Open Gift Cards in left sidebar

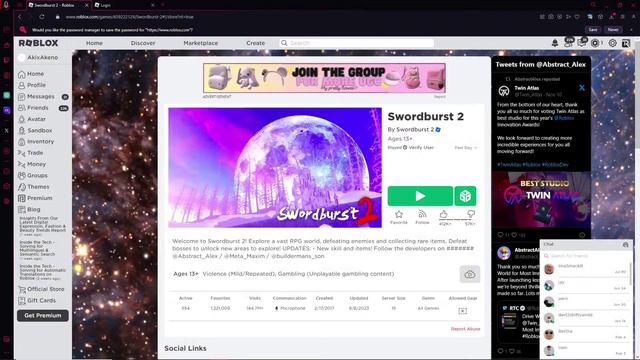(42, 300)
